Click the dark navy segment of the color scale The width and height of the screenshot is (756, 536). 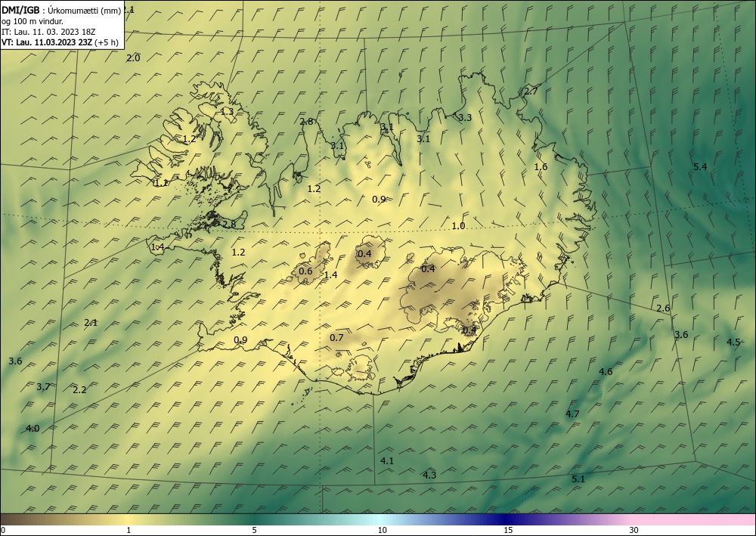507,519
